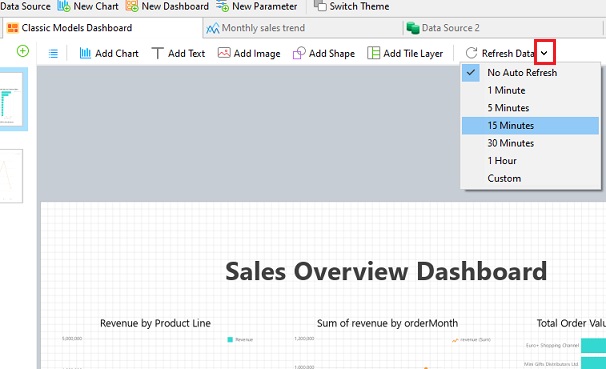Click the Refresh Data circular arrow icon
This screenshot has width=606, height=369.
click(471, 53)
